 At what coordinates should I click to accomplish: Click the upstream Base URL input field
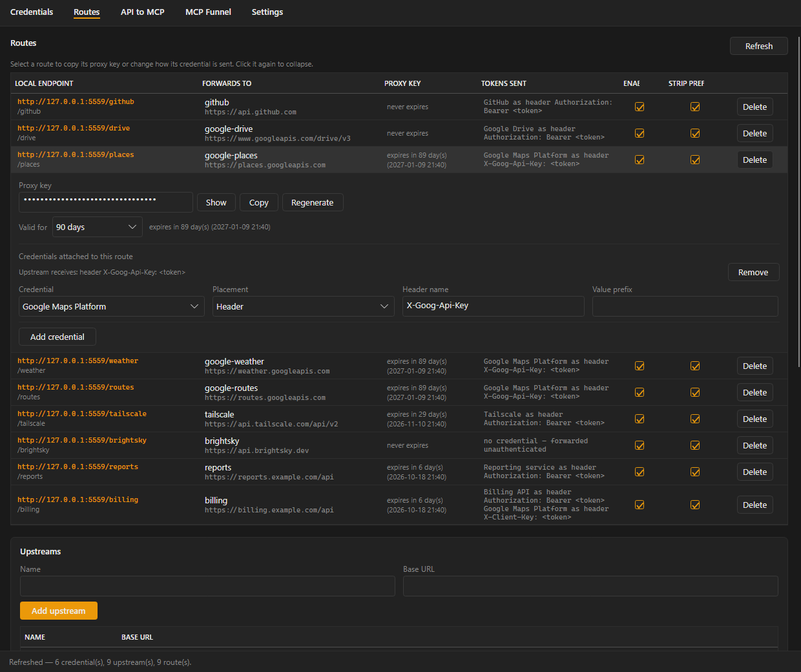tap(590, 586)
